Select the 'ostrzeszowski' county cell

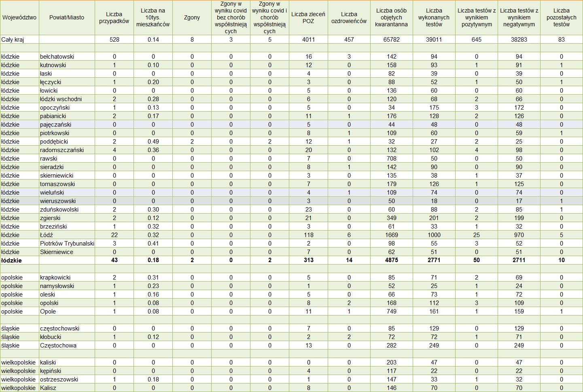pyautogui.click(x=67, y=379)
